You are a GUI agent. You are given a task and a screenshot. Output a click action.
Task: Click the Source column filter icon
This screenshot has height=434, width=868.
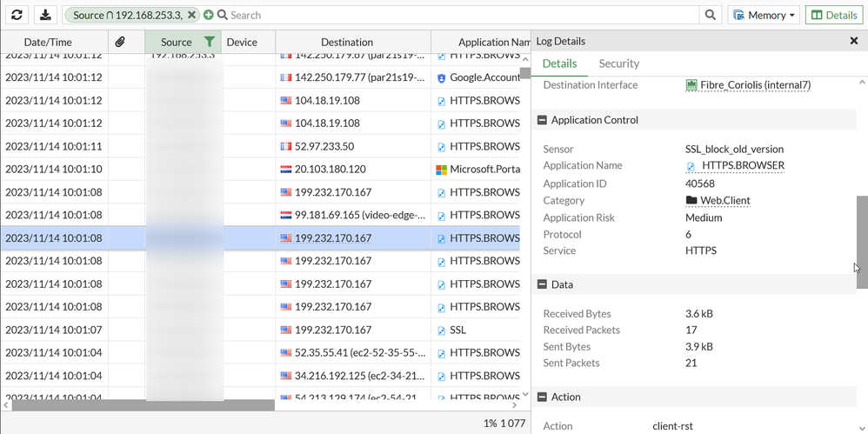pos(209,42)
